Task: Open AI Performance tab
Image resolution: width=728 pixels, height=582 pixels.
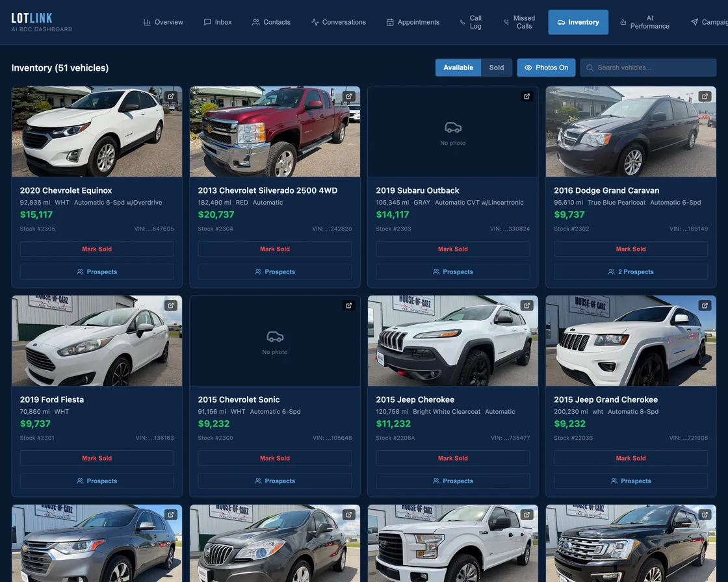Action: (x=645, y=22)
